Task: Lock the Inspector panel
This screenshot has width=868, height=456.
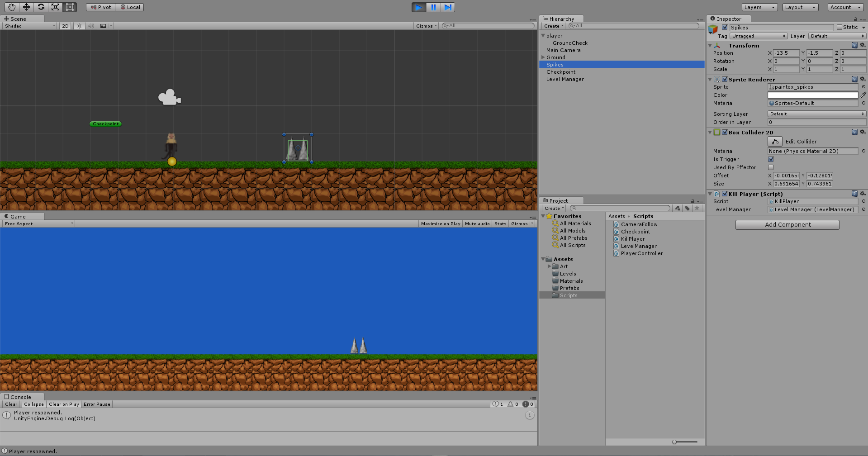Action: (x=855, y=19)
